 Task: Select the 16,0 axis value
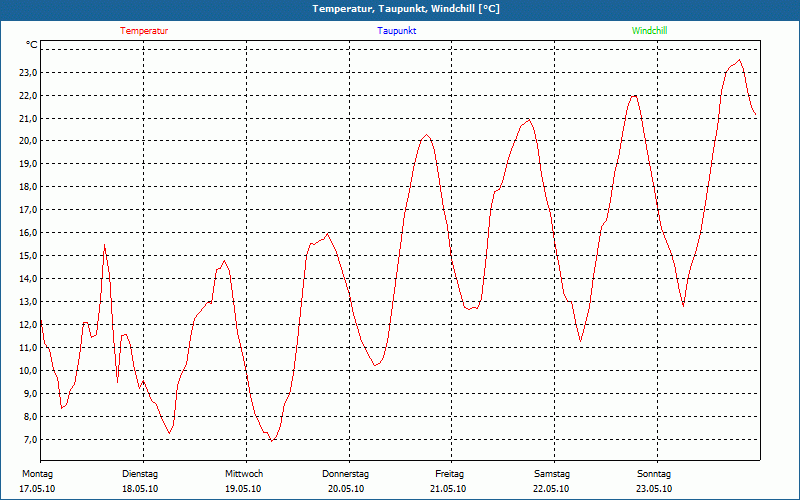[x=28, y=233]
